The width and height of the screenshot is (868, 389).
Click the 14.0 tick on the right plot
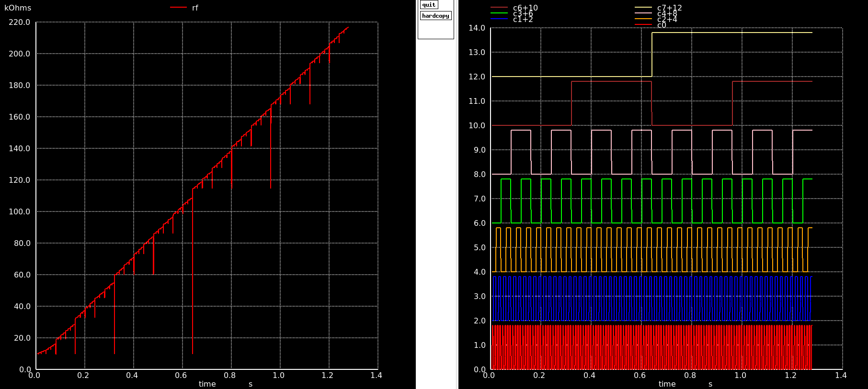(x=477, y=28)
